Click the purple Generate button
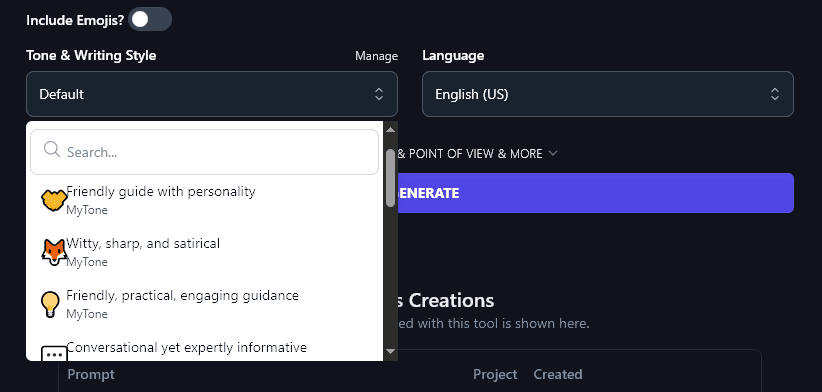This screenshot has height=392, width=822. pos(596,193)
